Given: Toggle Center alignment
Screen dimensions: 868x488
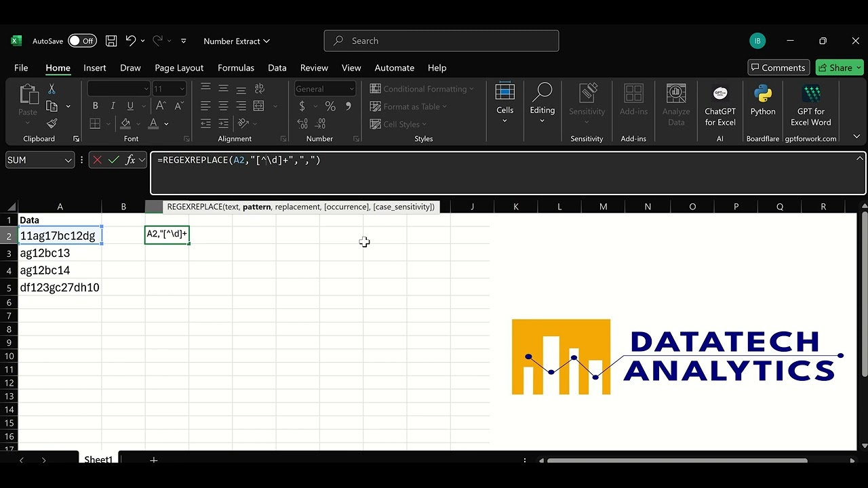Looking at the screenshot, I should point(223,106).
